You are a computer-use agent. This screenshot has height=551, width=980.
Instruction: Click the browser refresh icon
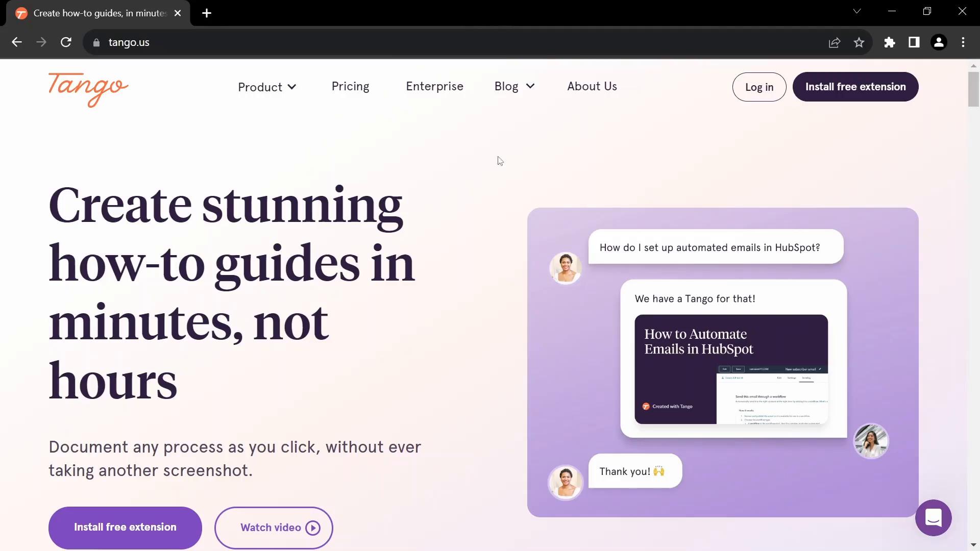pos(66,42)
